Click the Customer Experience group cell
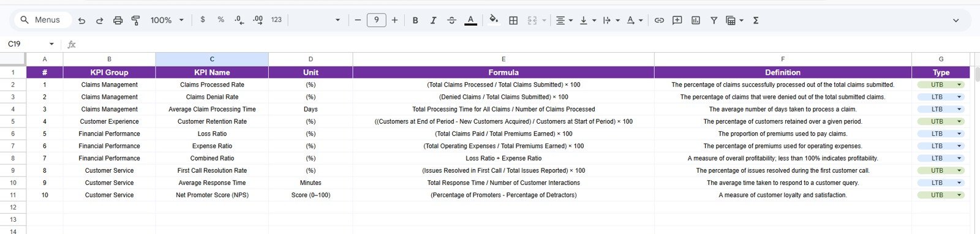980x234 pixels. coord(109,121)
